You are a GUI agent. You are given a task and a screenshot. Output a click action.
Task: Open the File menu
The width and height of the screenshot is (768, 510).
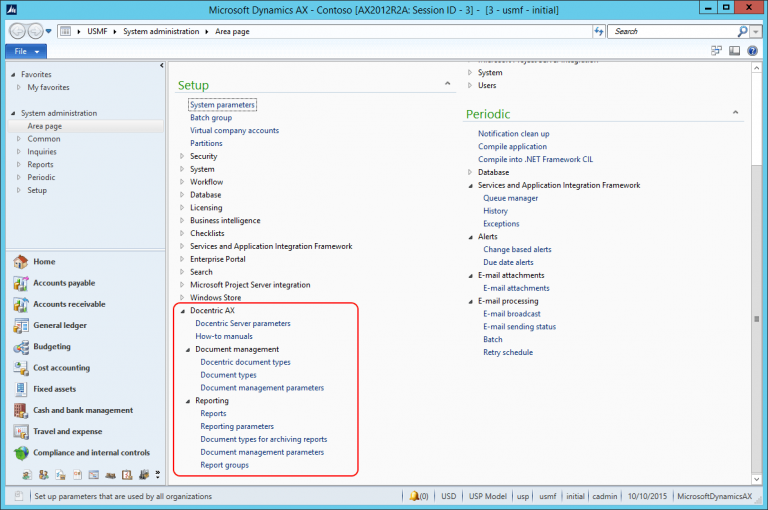coord(26,51)
